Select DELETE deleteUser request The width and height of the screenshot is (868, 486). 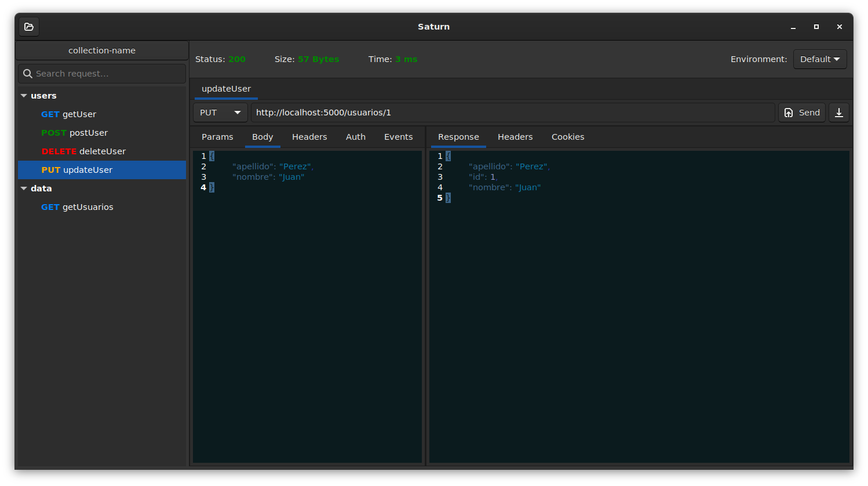102,151
